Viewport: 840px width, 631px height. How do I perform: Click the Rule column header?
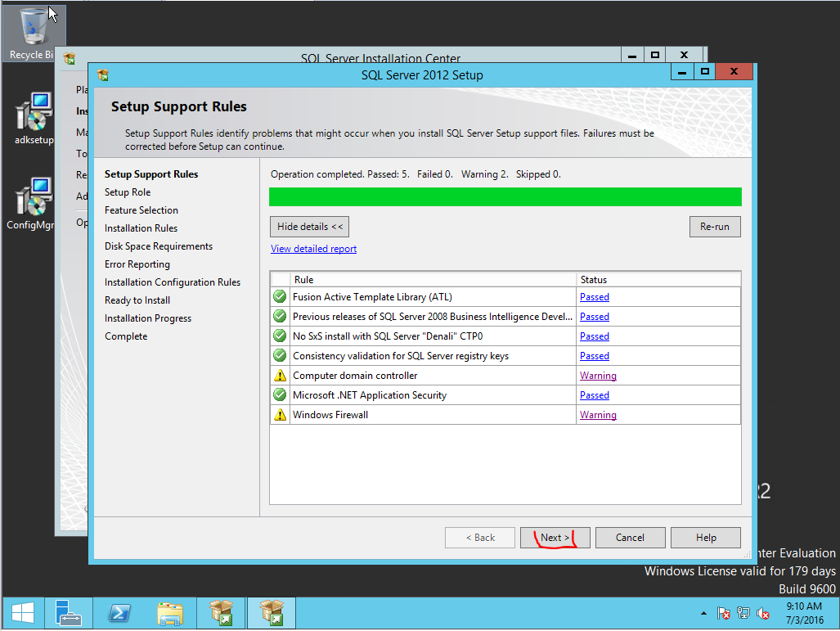(433, 280)
